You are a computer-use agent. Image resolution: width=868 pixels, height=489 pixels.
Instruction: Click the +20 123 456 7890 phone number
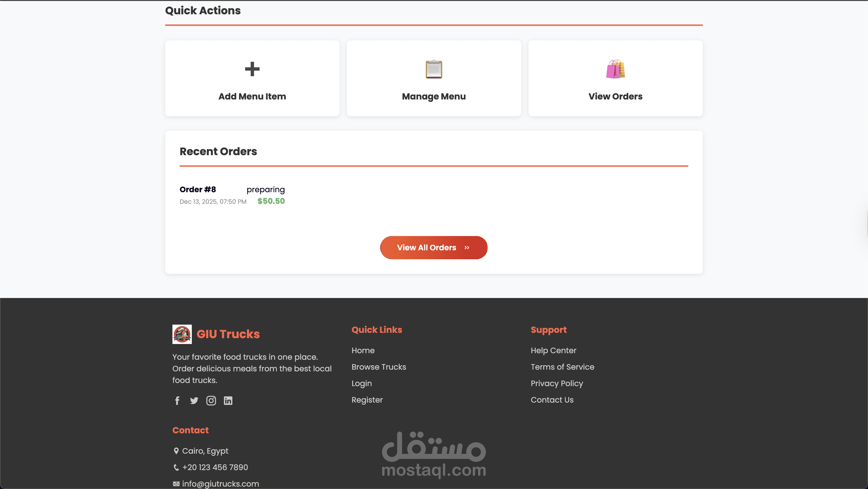click(215, 467)
